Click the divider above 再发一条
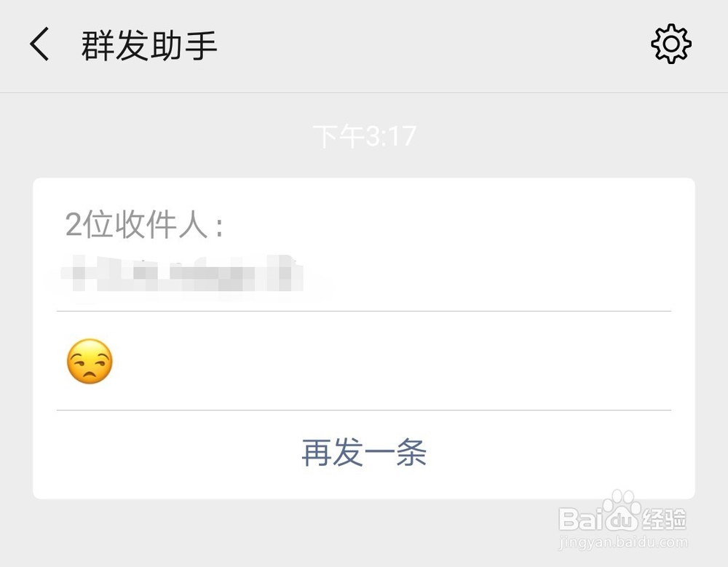Image resolution: width=728 pixels, height=567 pixels. click(x=364, y=410)
